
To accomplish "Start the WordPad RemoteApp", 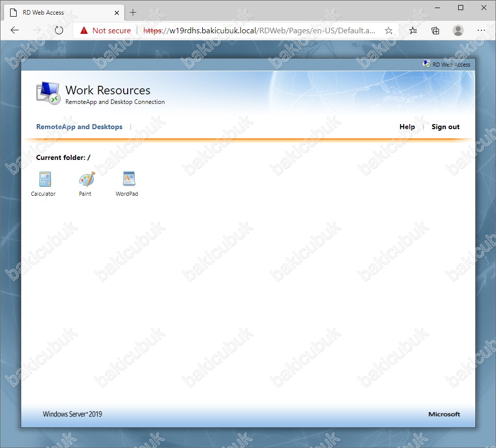I will 129,179.
